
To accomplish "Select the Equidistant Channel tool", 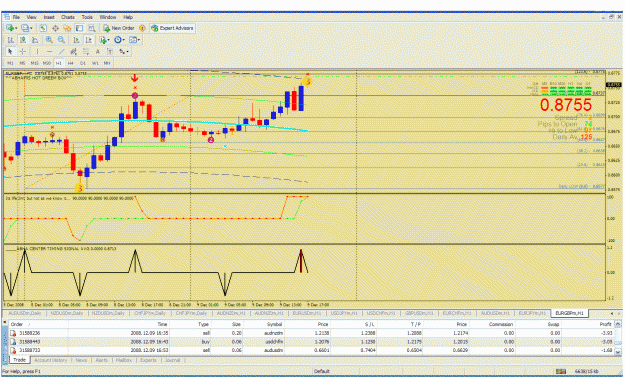I will click(x=73, y=51).
